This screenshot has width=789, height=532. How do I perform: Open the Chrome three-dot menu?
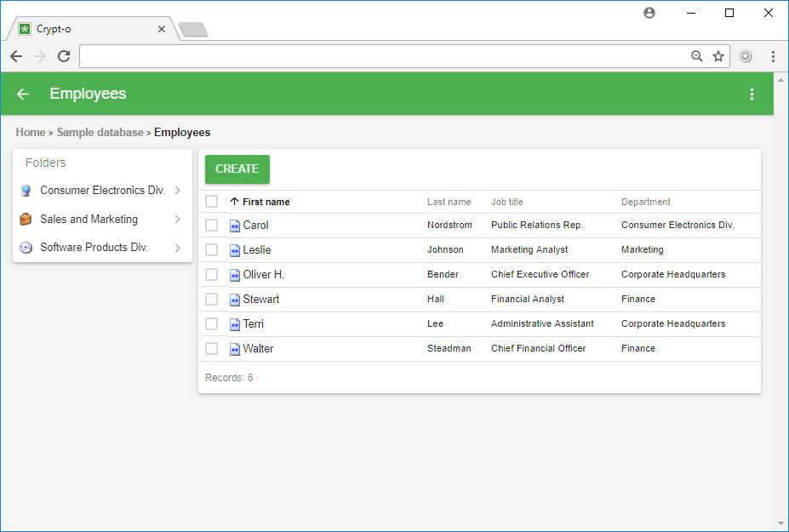click(x=773, y=56)
